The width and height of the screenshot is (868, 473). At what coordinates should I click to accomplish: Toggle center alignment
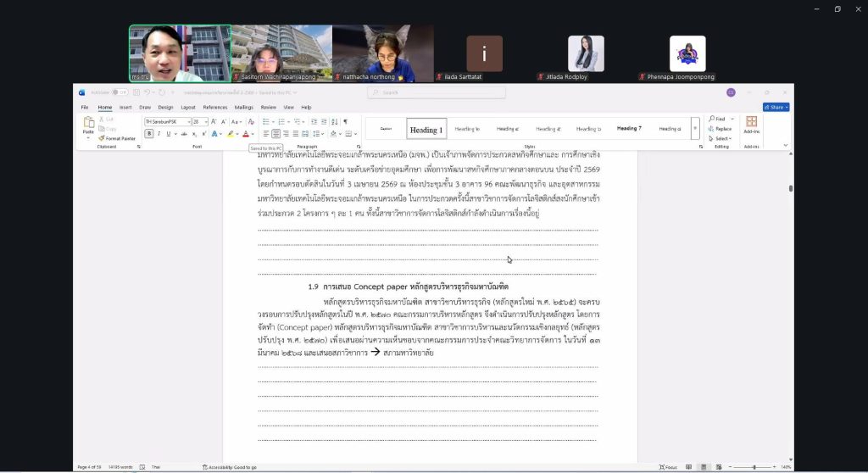pyautogui.click(x=275, y=134)
